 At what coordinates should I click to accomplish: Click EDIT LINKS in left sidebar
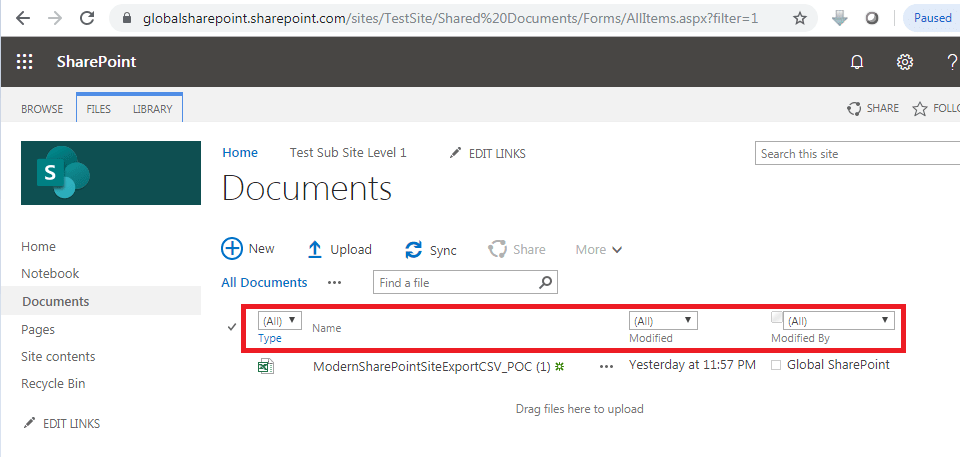[x=61, y=423]
